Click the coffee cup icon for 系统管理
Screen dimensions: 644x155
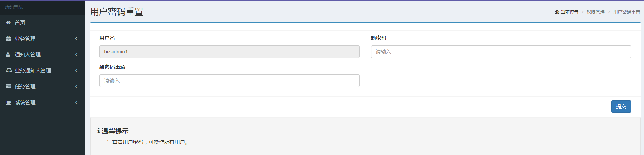tap(9, 103)
